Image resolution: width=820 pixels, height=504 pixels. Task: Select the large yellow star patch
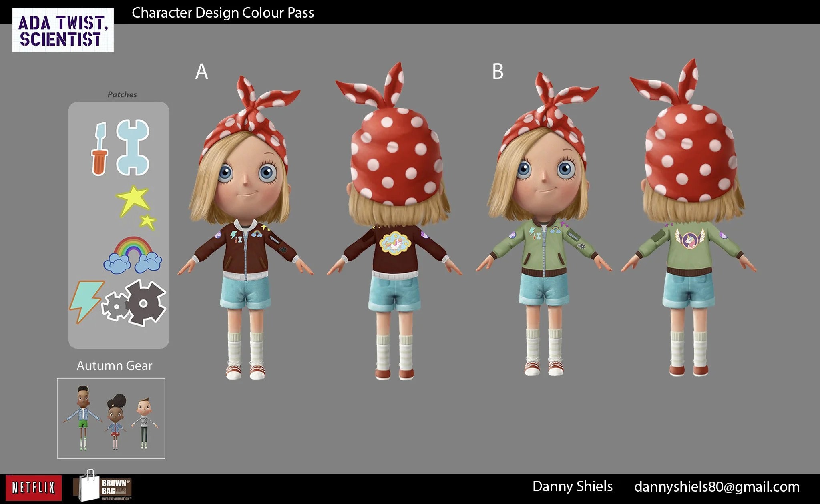[x=133, y=200]
